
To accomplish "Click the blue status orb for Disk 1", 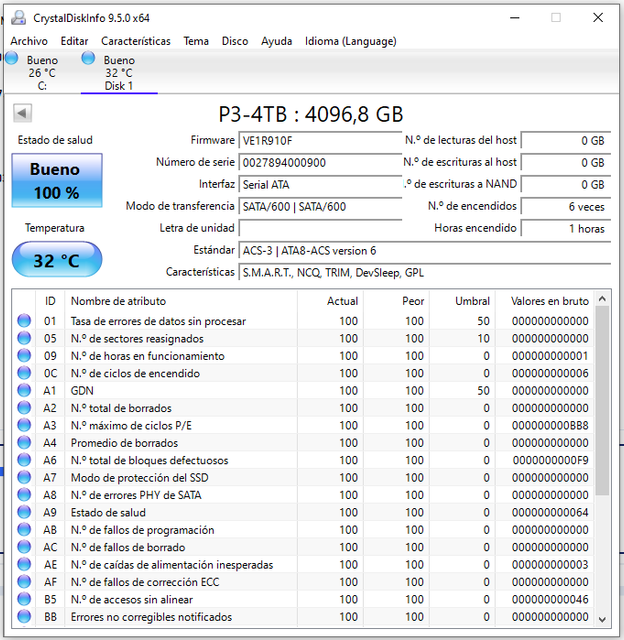I will pos(88,58).
